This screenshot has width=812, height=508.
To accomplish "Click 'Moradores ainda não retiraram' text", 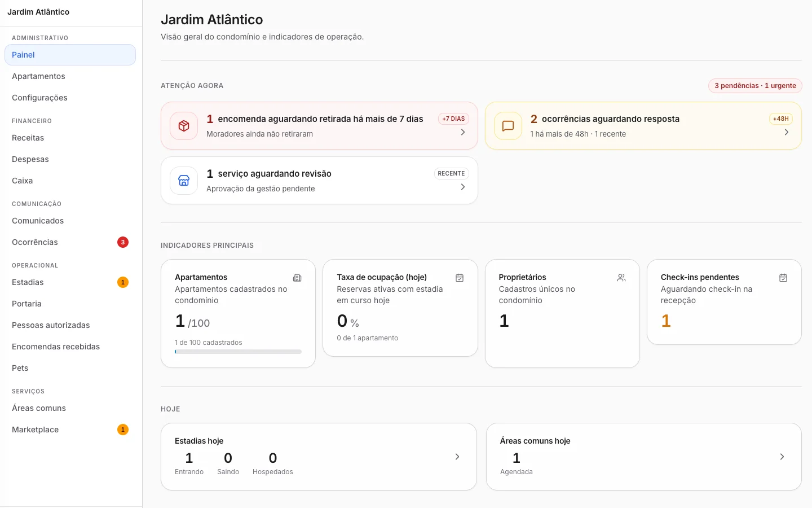I will [259, 134].
